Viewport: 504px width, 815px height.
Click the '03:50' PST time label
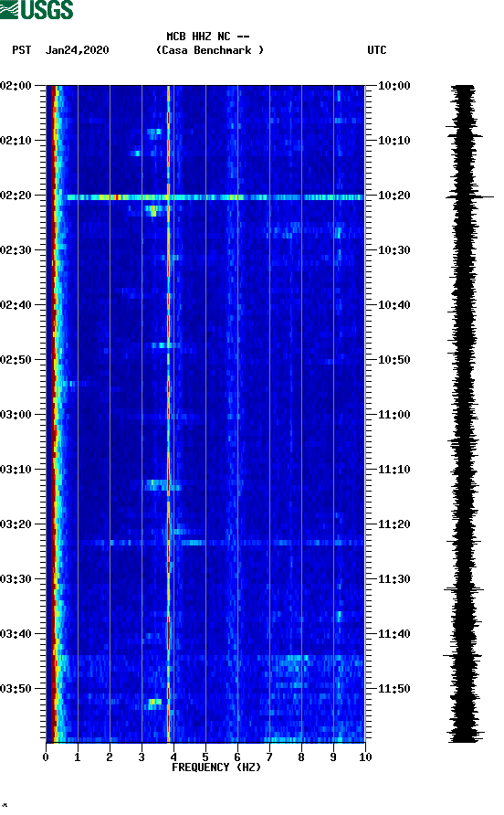(x=16, y=689)
